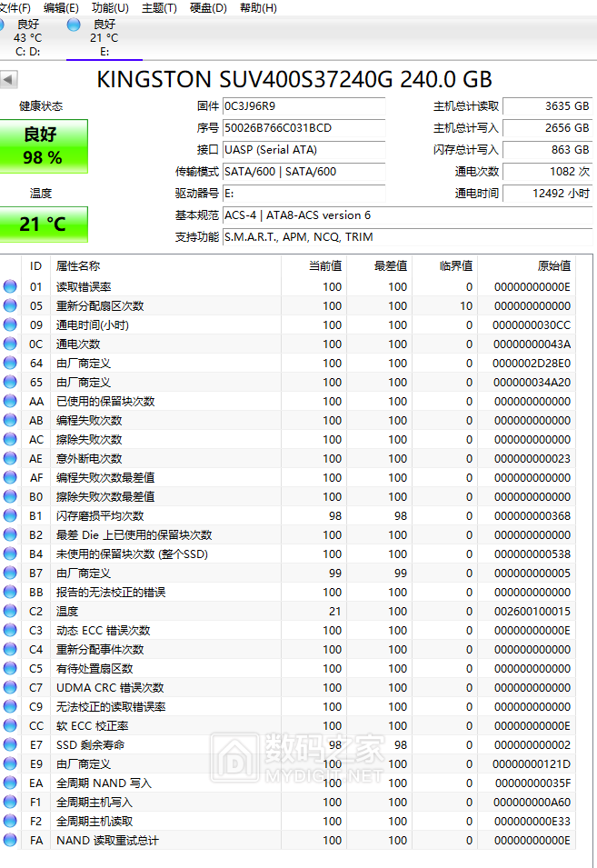Click the status orb for 擦除失败次数最差值
The width and height of the screenshot is (597, 868).
pos(10,496)
